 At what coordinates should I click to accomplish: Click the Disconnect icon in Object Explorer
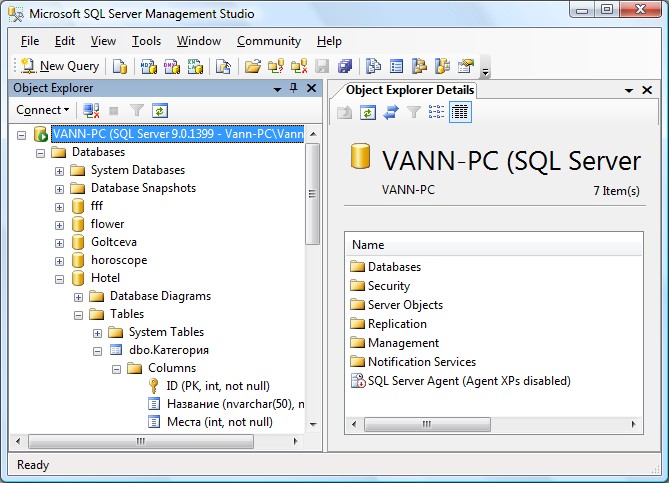[91, 111]
